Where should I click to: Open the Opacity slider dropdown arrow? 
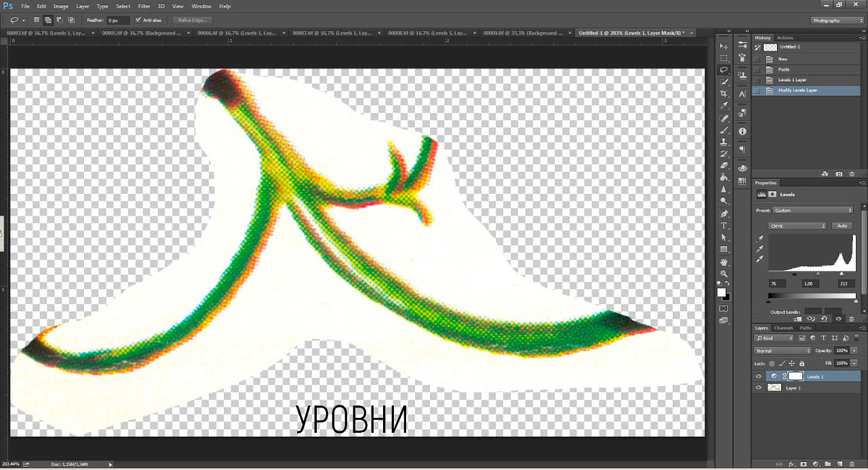pos(854,350)
